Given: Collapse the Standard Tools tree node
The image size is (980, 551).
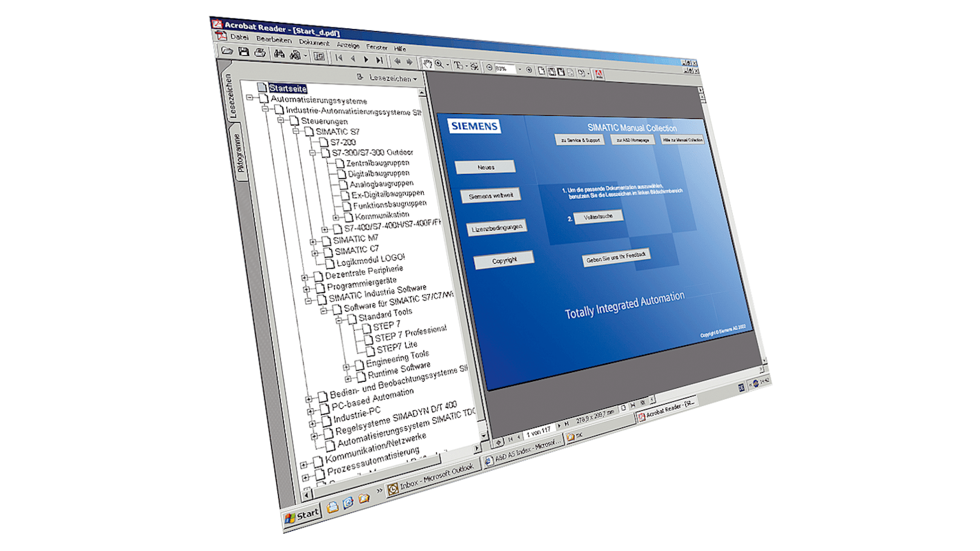Looking at the screenshot, I should [x=339, y=320].
